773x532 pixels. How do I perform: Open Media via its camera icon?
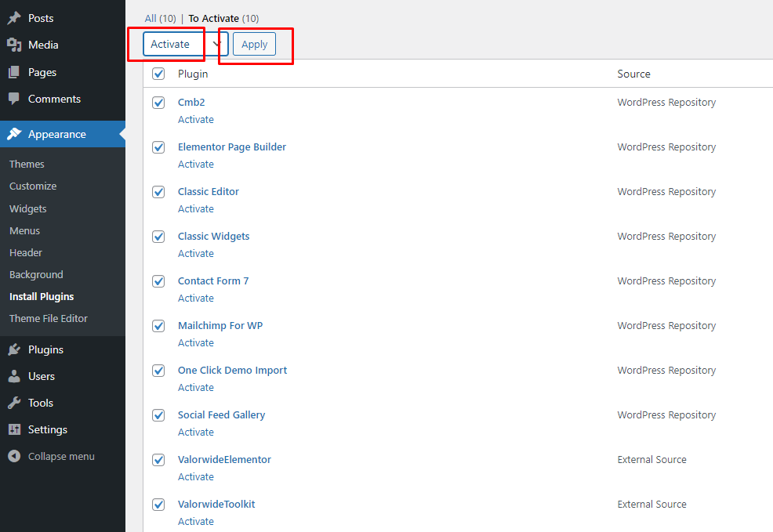[x=14, y=45]
